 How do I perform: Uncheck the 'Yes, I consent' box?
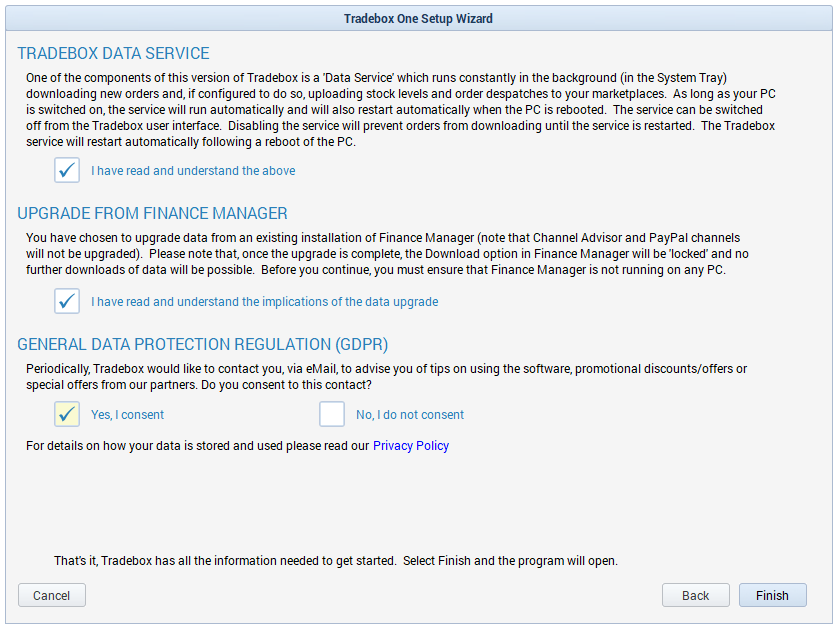67,414
